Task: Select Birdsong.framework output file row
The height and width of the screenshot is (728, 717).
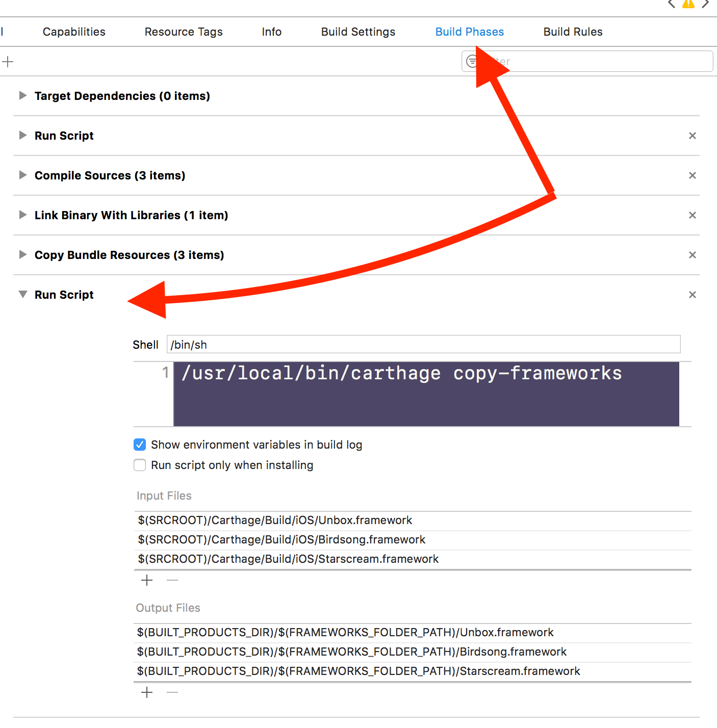Action: [x=413, y=652]
